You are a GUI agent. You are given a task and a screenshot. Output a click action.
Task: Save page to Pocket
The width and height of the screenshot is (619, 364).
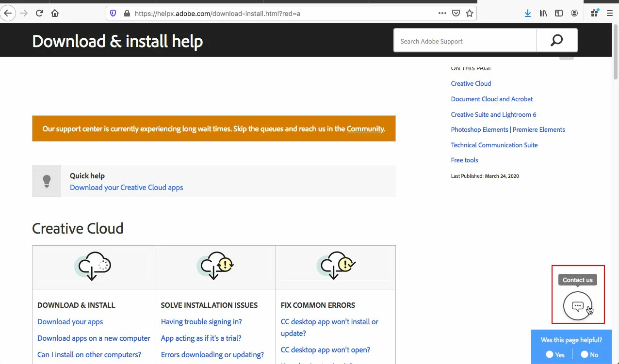click(x=456, y=13)
